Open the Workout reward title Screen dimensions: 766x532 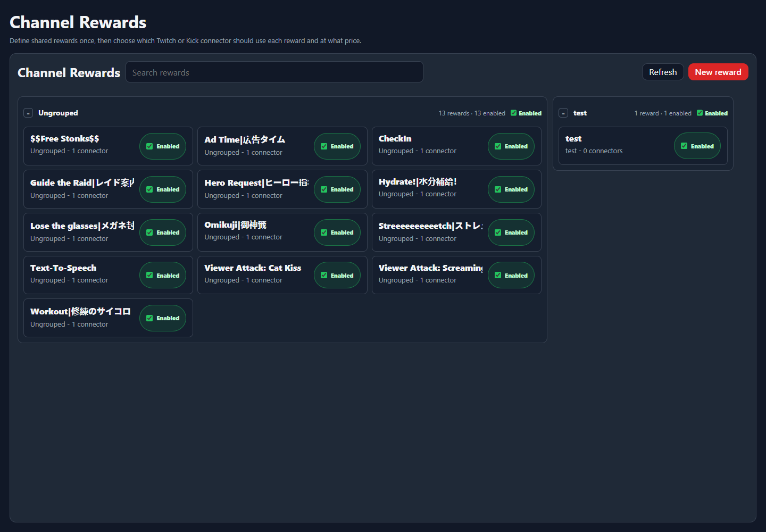tap(80, 311)
